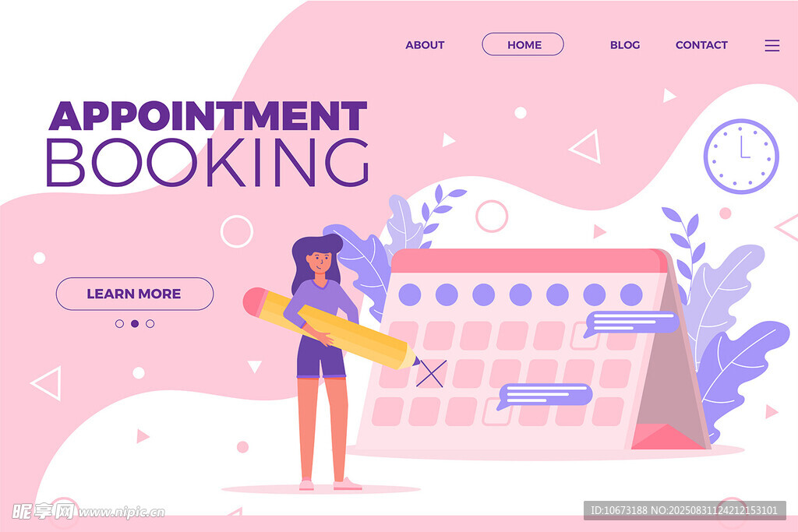The width and height of the screenshot is (798, 532).
Task: Click the red calendar header bar
Action: (529, 261)
